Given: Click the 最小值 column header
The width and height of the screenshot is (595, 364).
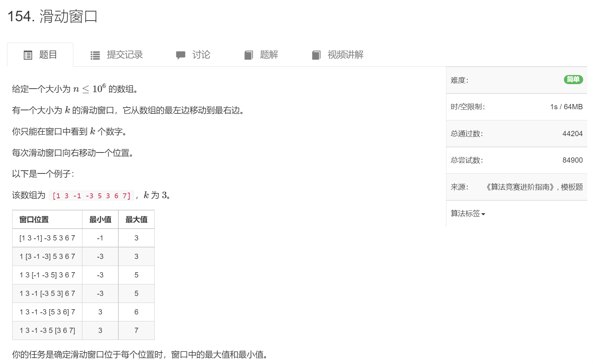Looking at the screenshot, I should coord(100,220).
